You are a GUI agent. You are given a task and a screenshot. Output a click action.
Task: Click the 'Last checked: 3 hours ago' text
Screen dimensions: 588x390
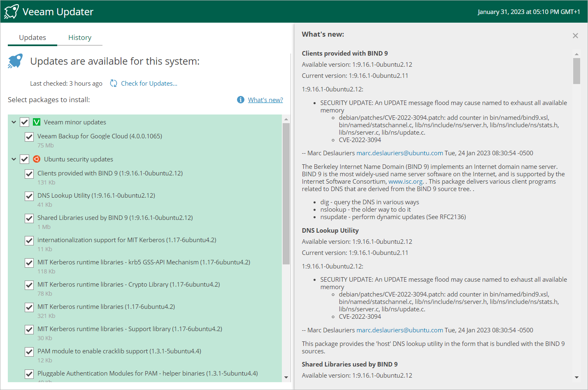click(66, 83)
